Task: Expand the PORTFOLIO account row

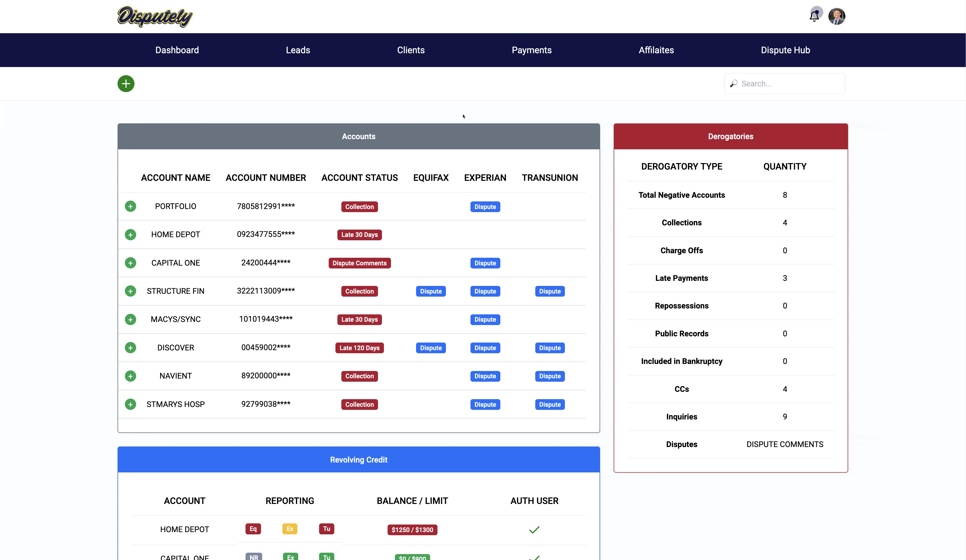Action: (130, 206)
